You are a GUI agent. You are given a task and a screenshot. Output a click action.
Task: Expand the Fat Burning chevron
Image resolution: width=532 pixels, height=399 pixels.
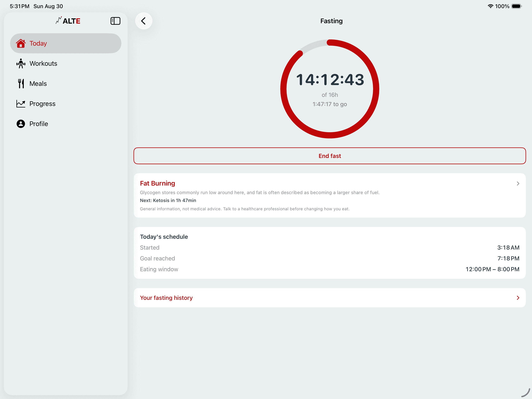pyautogui.click(x=518, y=183)
